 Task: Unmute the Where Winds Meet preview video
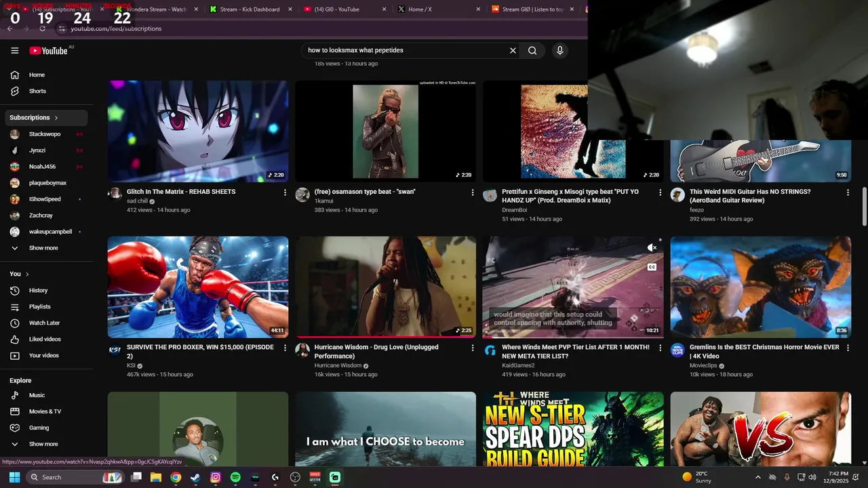(x=652, y=247)
